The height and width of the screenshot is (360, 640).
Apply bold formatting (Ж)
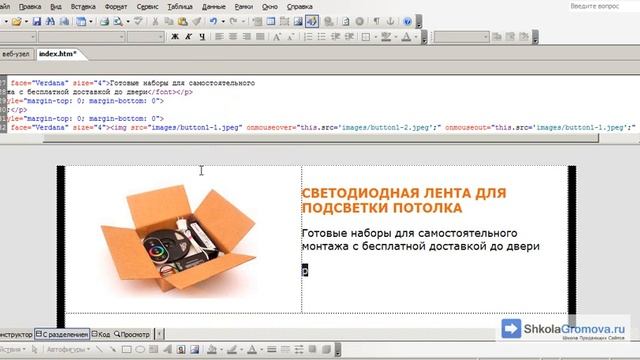point(175,37)
